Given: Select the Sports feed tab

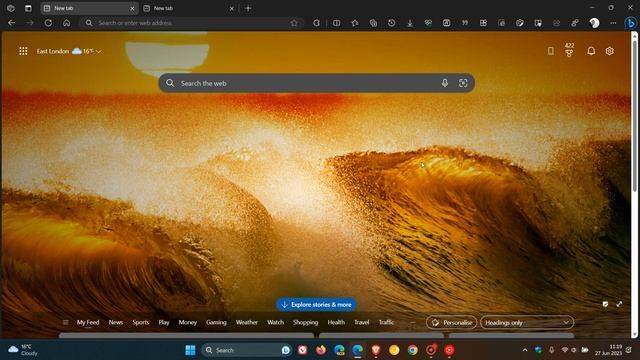Looking at the screenshot, I should pyautogui.click(x=140, y=322).
